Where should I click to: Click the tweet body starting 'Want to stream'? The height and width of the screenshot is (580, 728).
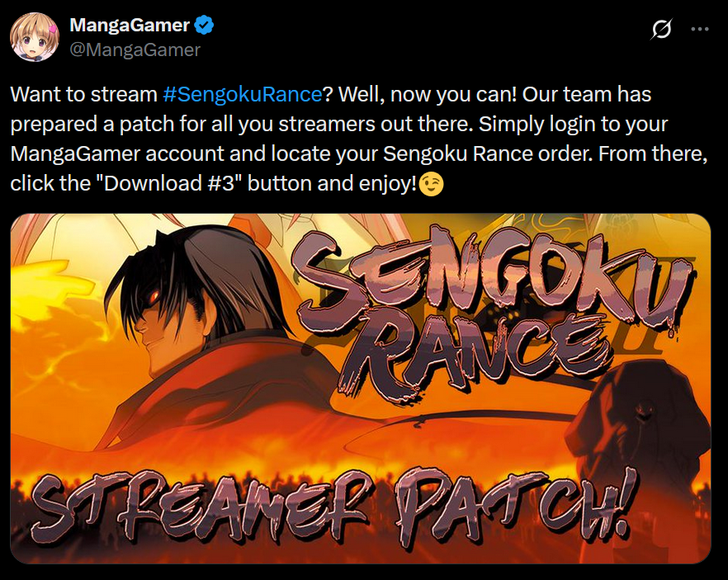pyautogui.click(x=359, y=139)
